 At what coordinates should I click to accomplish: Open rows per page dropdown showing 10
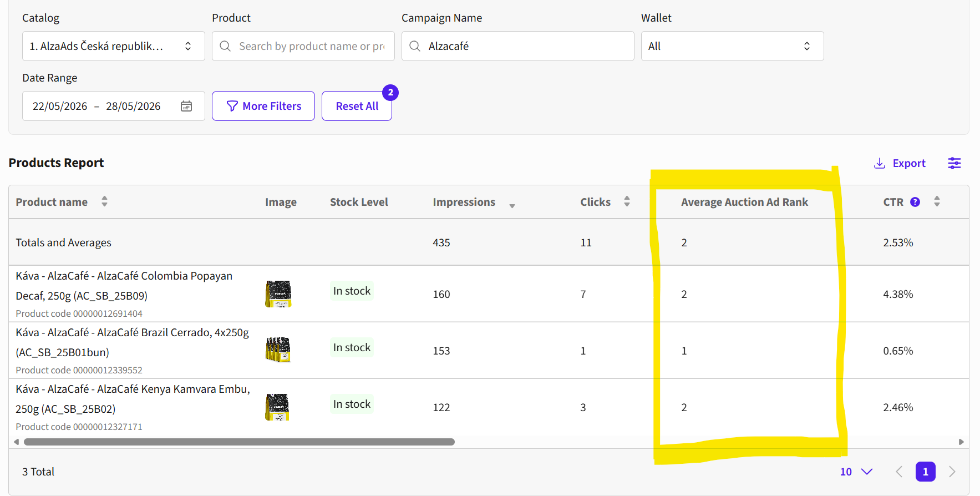pos(856,472)
